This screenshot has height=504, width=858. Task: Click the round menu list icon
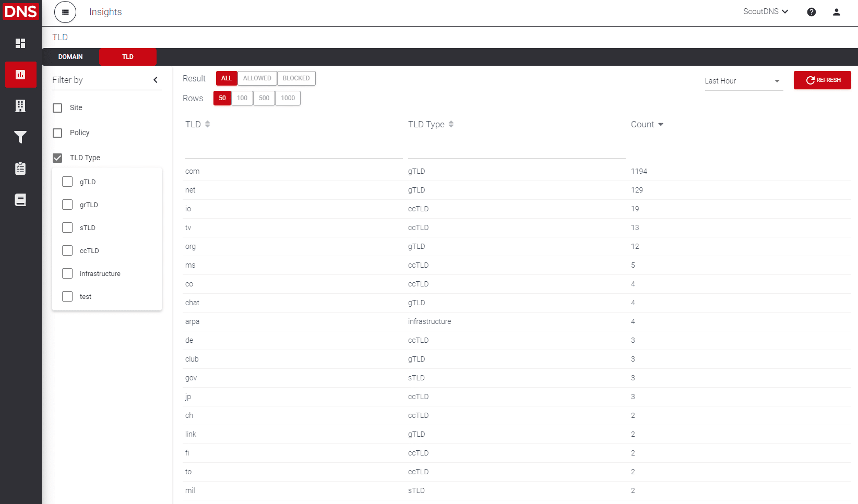pyautogui.click(x=65, y=12)
